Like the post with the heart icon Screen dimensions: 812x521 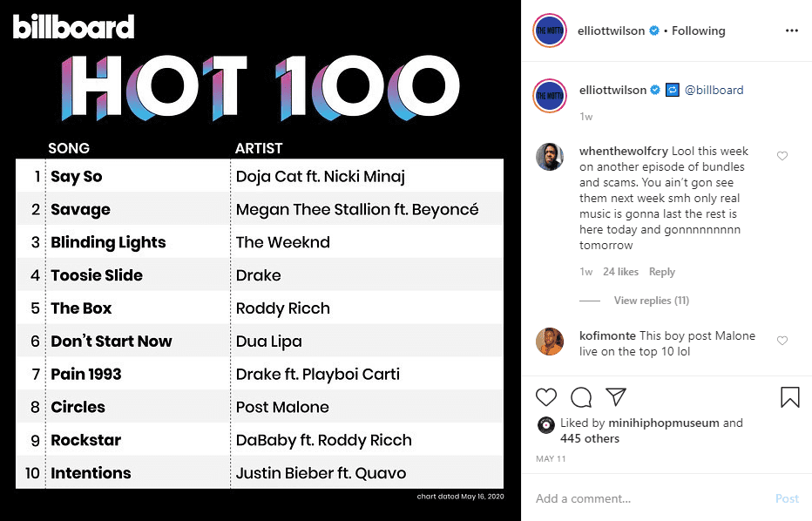tap(545, 397)
